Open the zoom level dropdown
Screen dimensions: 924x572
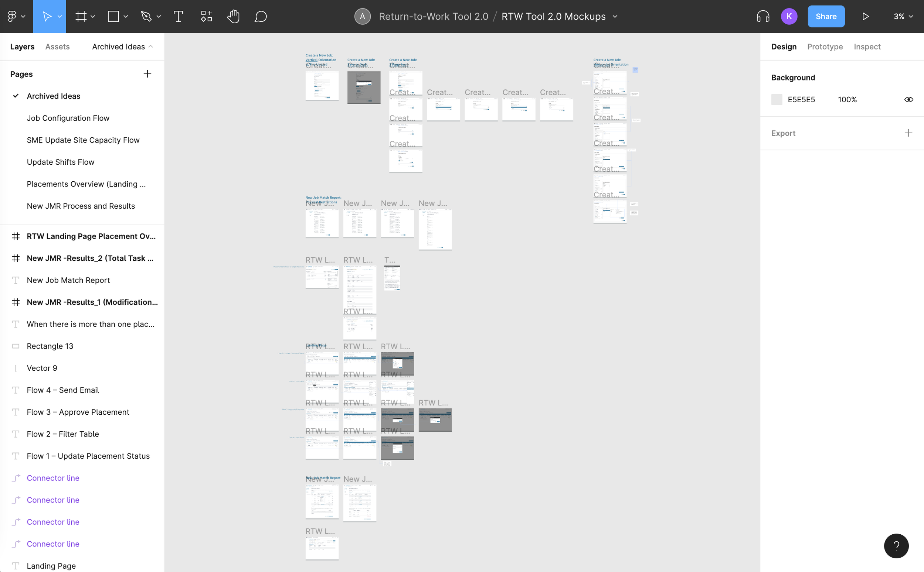[x=903, y=16]
